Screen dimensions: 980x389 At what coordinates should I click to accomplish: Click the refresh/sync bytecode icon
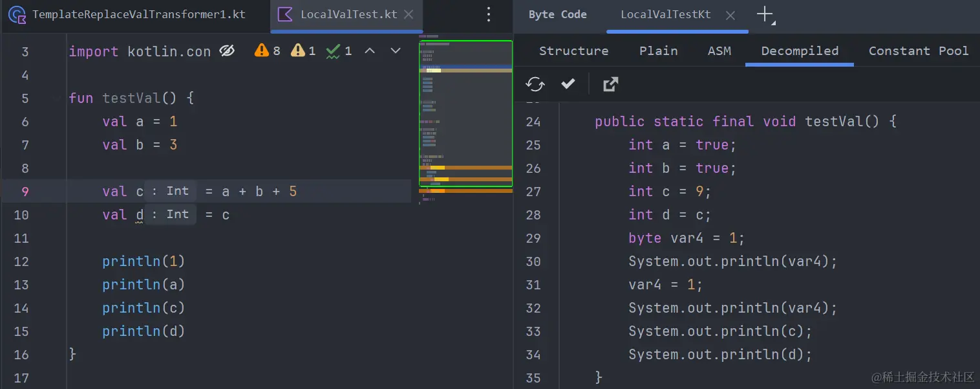tap(535, 83)
